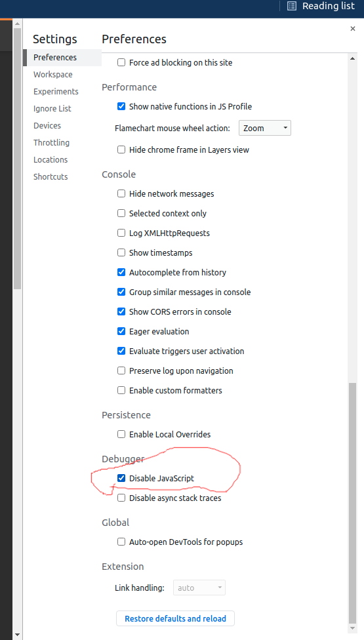This screenshot has height=640, width=364.
Task: Uncheck Evaluate triggers user activation
Action: coord(121,351)
